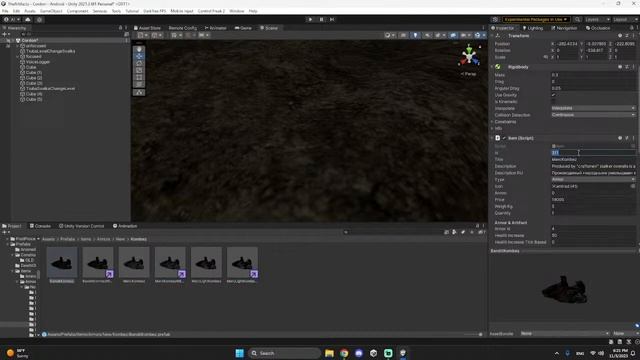
Task: Toggle the Use Gravity checkbox
Action: click(553, 95)
